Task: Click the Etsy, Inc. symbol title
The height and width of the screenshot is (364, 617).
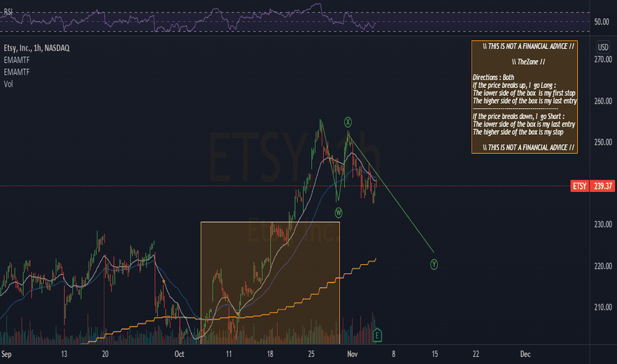Action: (36, 48)
